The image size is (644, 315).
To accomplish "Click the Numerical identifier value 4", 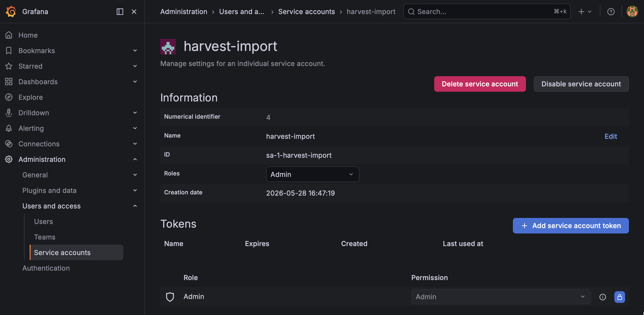I will [x=268, y=117].
